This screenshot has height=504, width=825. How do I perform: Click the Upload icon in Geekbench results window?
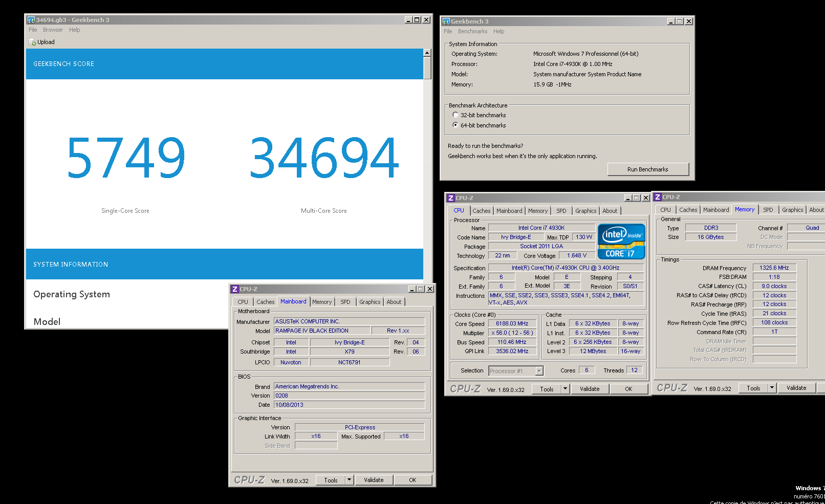click(32, 42)
